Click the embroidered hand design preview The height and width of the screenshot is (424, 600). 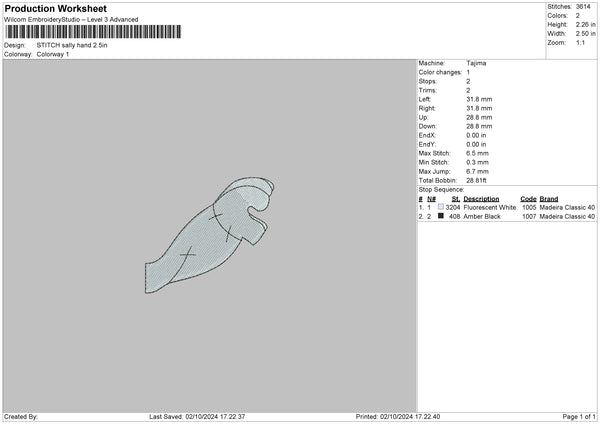(x=209, y=235)
